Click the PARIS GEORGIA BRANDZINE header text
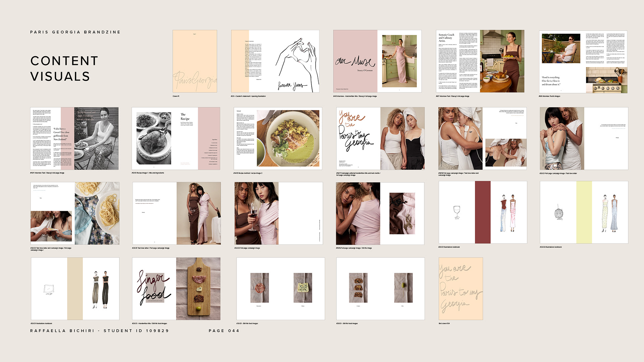Screen dimensions: 644x362 click(75, 32)
